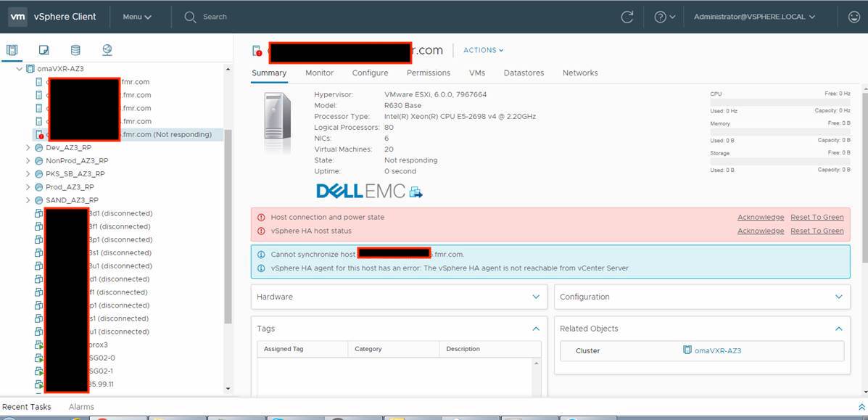Screen dimensions: 868x420
Task: Switch to VMs and Templates inventory view
Action: [x=42, y=49]
